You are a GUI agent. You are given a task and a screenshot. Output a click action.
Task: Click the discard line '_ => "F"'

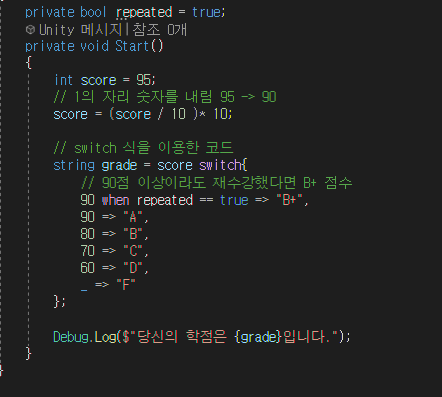tap(108, 285)
